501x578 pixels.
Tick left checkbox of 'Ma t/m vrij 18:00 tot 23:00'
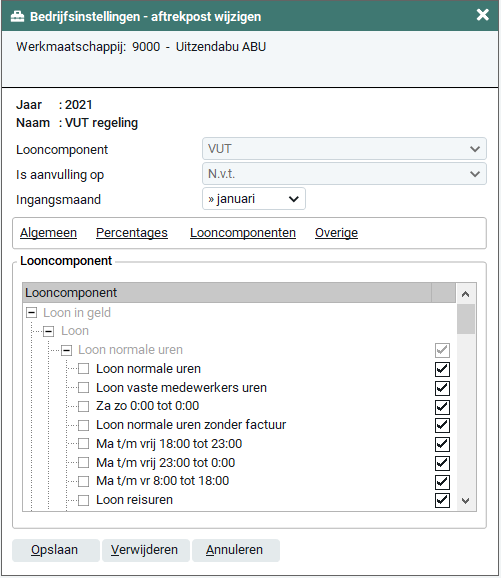84,443
